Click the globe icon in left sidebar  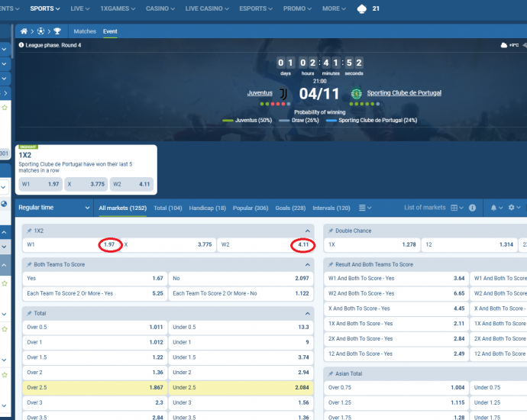click(x=4, y=204)
